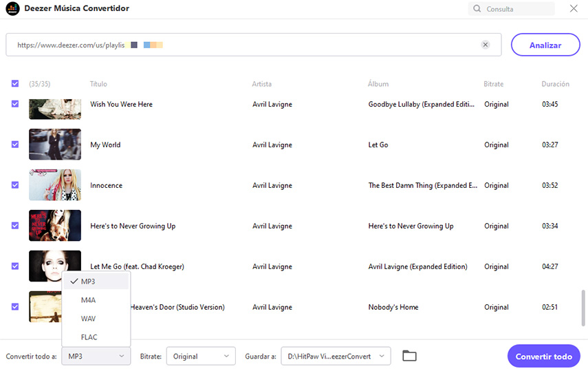This screenshot has width=588, height=371.
Task: Toggle the select-all checkbox (35/35)
Action: (15, 83)
